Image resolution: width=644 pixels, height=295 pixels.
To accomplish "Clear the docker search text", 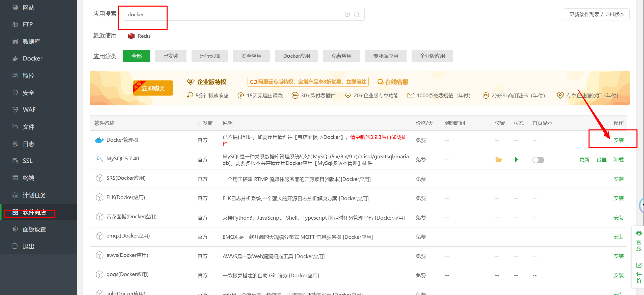I will tap(347, 14).
